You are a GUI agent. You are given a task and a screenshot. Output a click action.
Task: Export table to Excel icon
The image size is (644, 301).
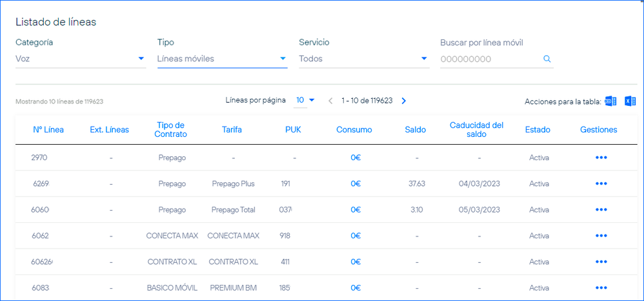pos(630,101)
